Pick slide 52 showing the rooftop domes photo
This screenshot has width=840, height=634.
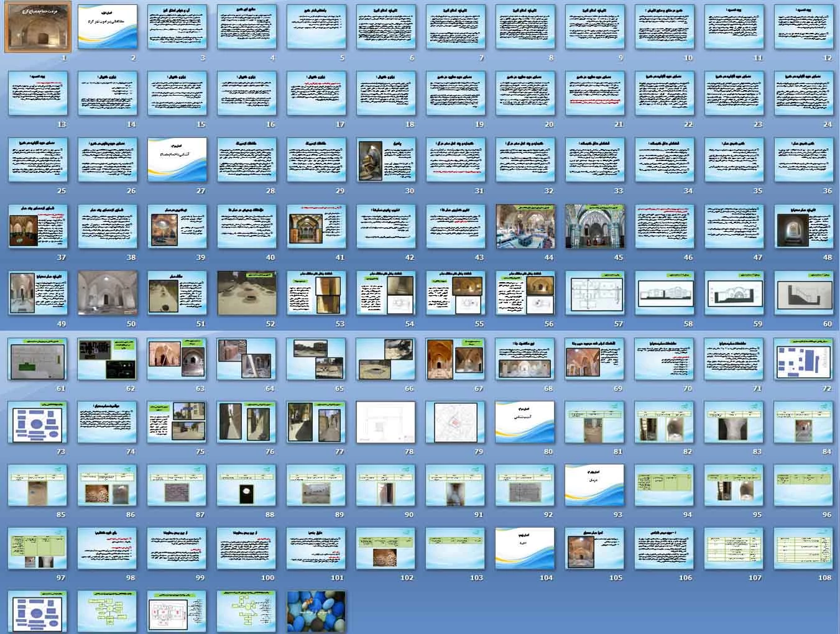[247, 293]
